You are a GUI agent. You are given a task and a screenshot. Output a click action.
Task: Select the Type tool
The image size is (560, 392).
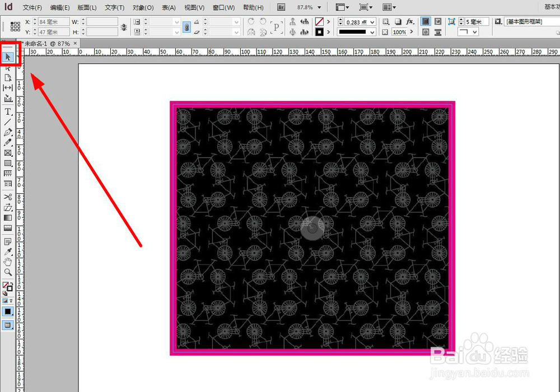coord(8,112)
